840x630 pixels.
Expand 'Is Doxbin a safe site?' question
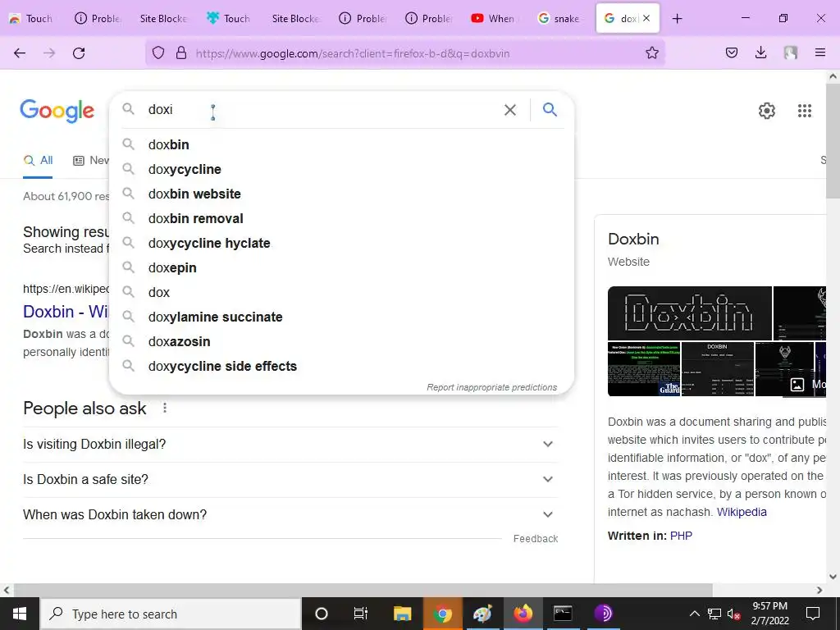290,479
